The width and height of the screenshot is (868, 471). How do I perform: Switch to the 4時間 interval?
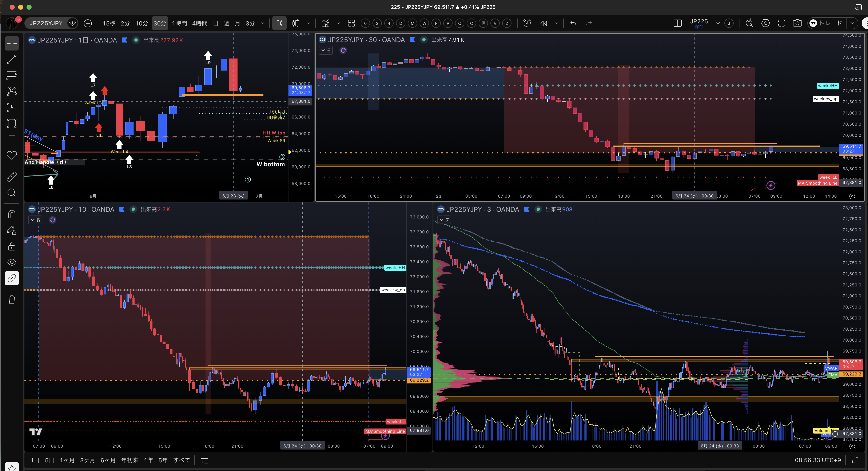click(200, 23)
